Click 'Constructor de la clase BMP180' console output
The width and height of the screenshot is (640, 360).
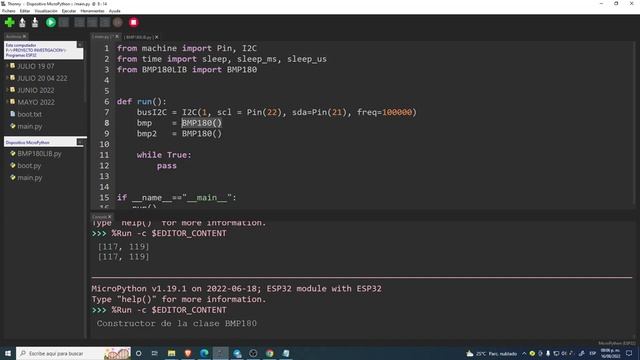pos(177,323)
